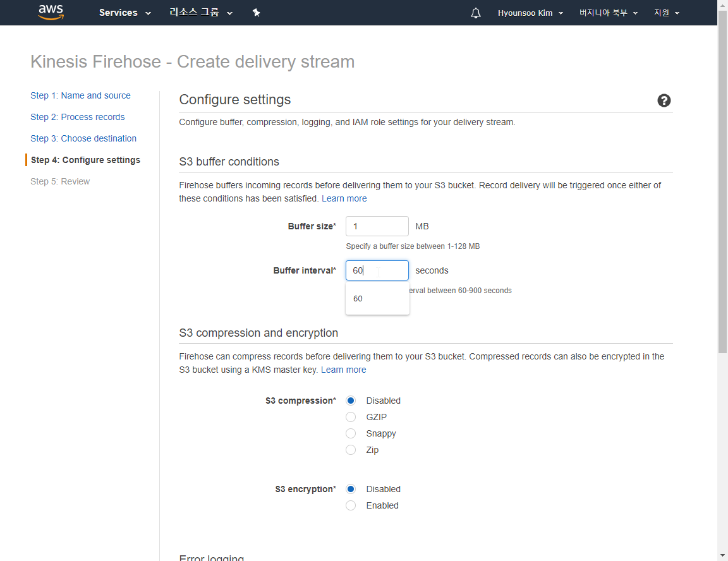This screenshot has width=728, height=561.
Task: Click the S3 encryption label
Action: pos(305,489)
